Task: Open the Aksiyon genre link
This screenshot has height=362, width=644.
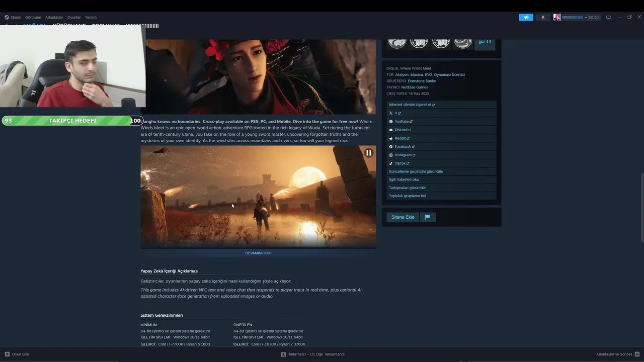Action: click(402, 74)
